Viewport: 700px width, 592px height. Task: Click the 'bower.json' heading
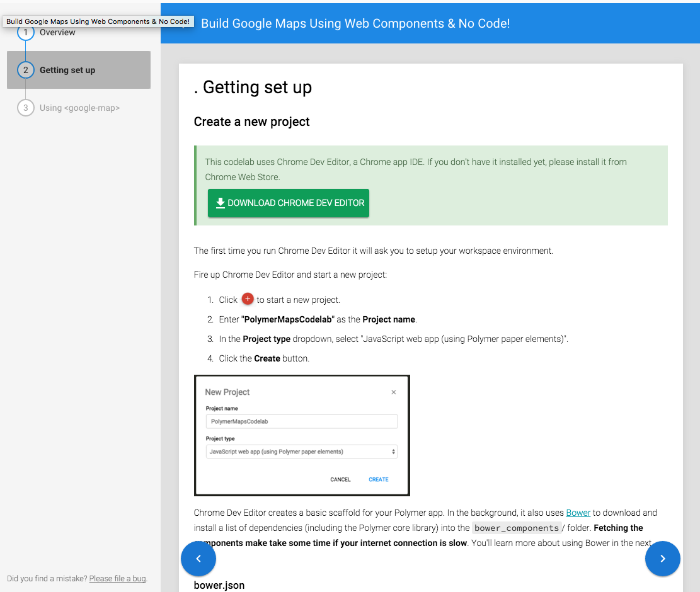[x=219, y=585]
